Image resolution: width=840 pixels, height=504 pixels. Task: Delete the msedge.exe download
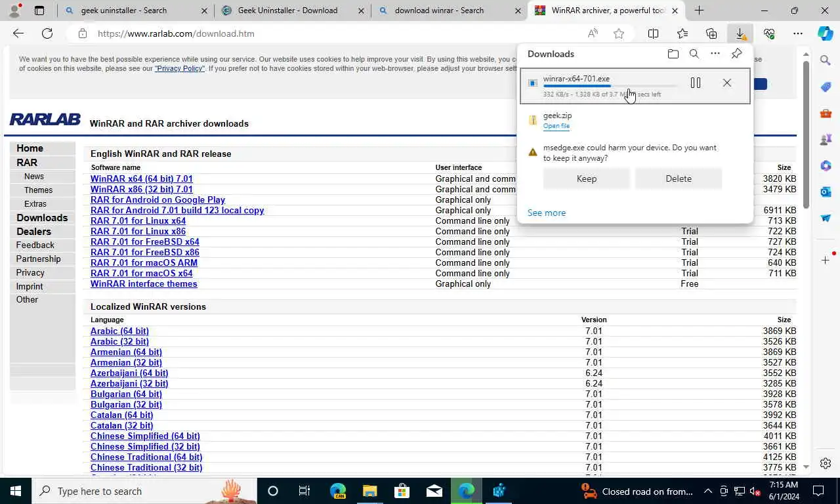[x=679, y=178]
